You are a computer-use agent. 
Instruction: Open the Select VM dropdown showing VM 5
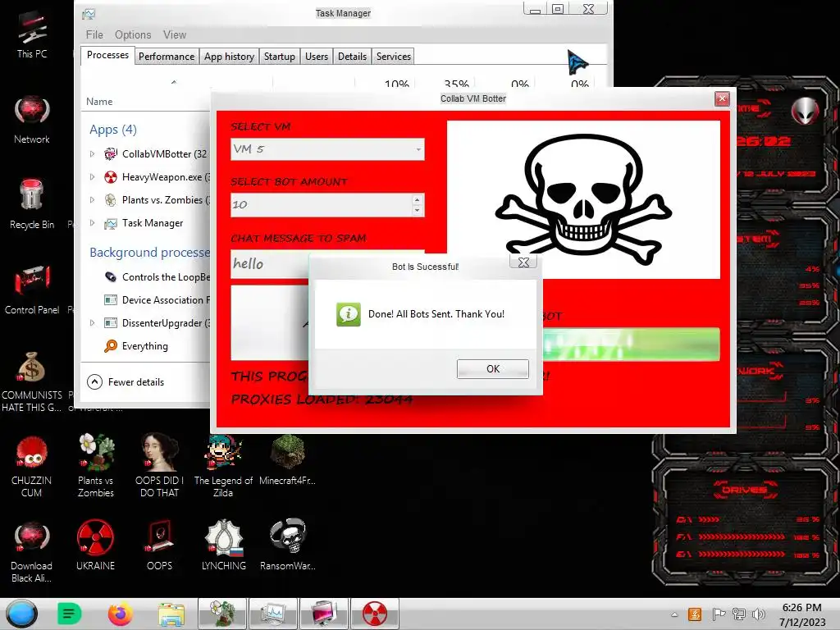(327, 149)
